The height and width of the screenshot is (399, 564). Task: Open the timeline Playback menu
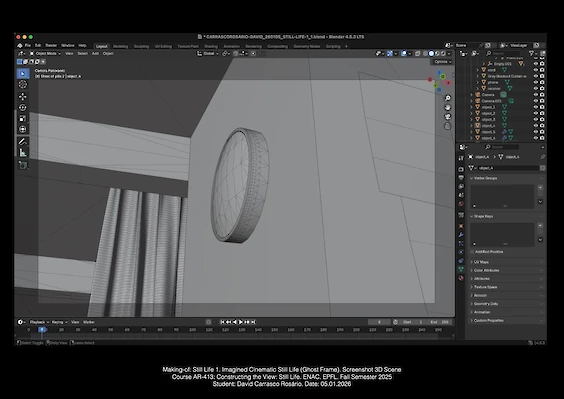coord(39,322)
